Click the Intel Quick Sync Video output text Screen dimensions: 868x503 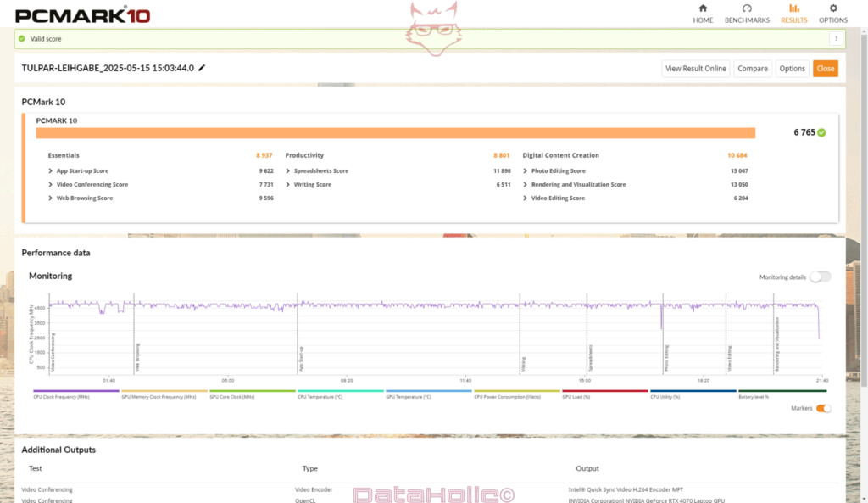[x=626, y=489]
